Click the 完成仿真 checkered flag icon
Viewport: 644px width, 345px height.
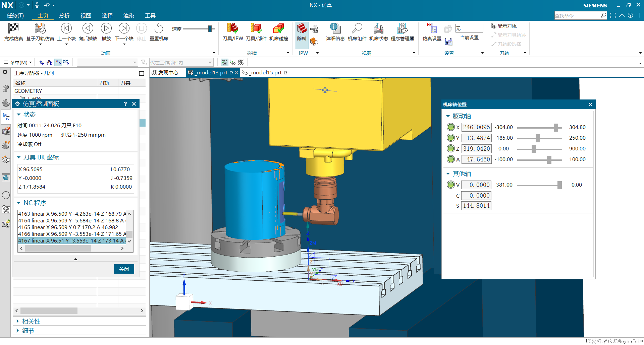[x=13, y=28]
